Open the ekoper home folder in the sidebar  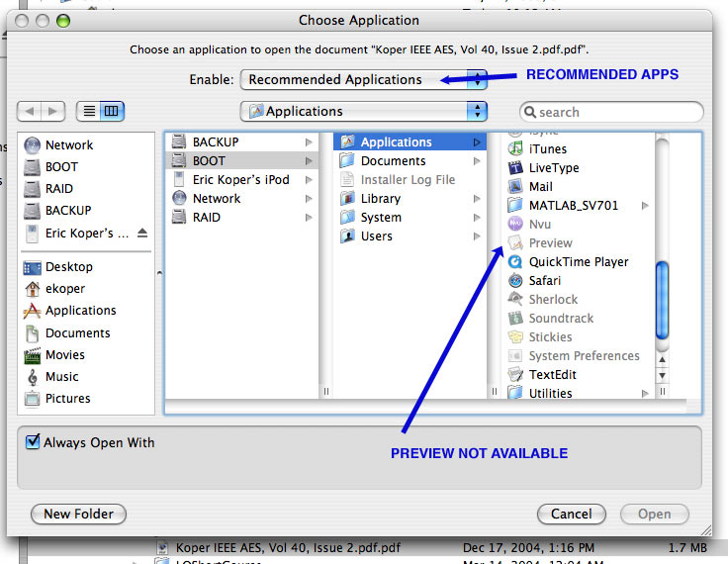coord(65,289)
